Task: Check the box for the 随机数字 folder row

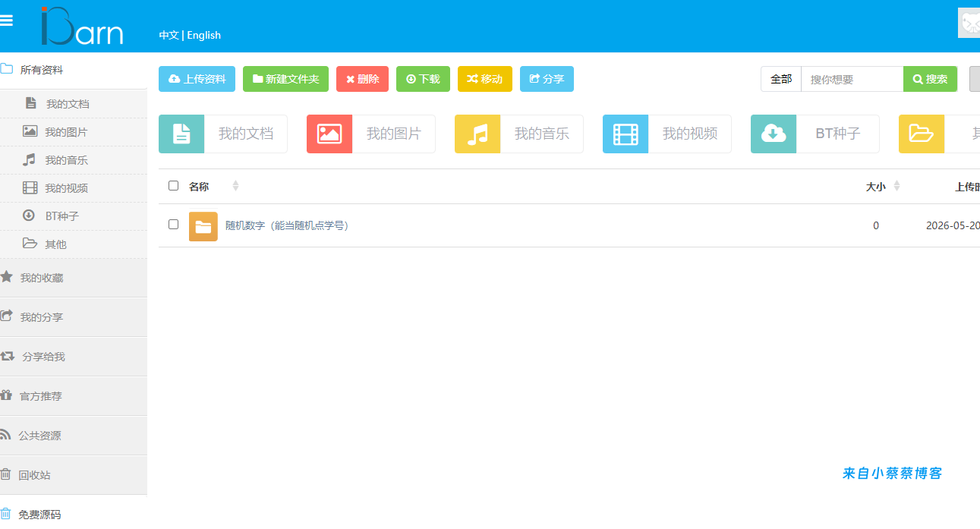Action: click(x=173, y=224)
